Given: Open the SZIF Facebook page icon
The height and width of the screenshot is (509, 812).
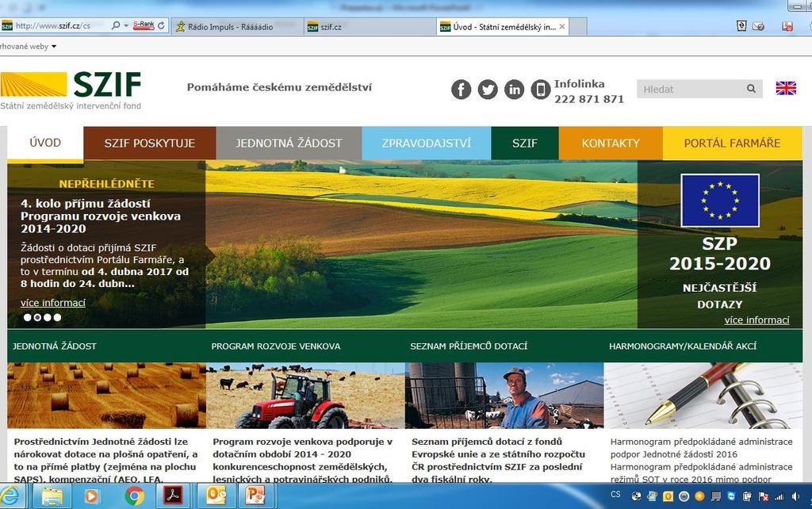Looking at the screenshot, I should point(461,90).
